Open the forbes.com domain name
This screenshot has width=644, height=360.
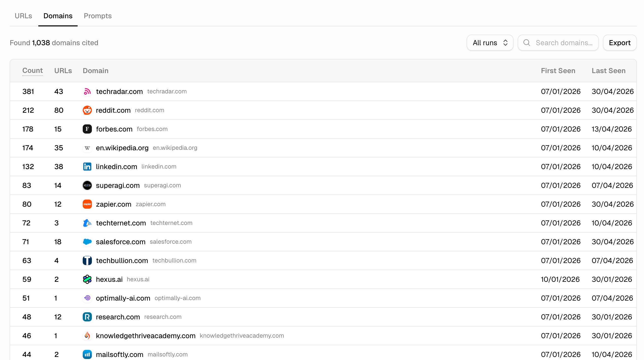click(x=114, y=129)
